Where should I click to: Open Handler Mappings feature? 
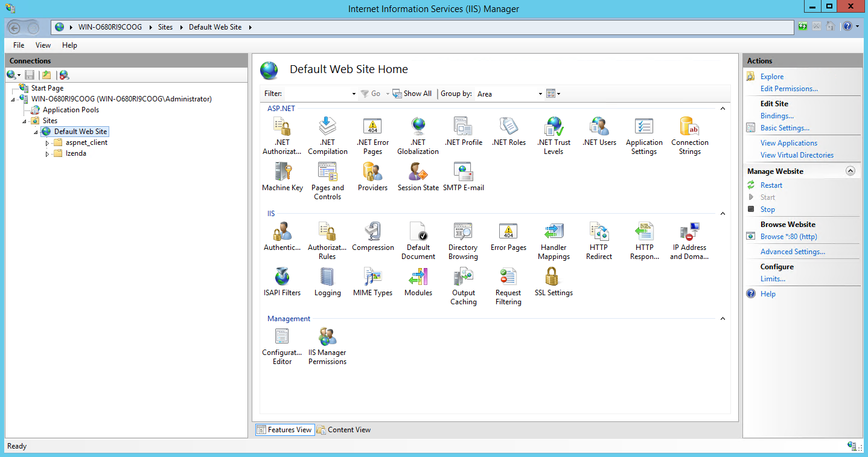point(554,241)
